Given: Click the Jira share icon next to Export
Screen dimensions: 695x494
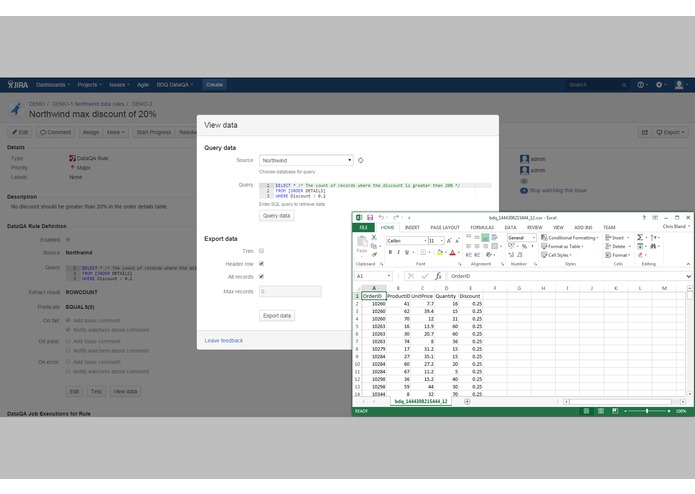Looking at the screenshot, I should 645,132.
